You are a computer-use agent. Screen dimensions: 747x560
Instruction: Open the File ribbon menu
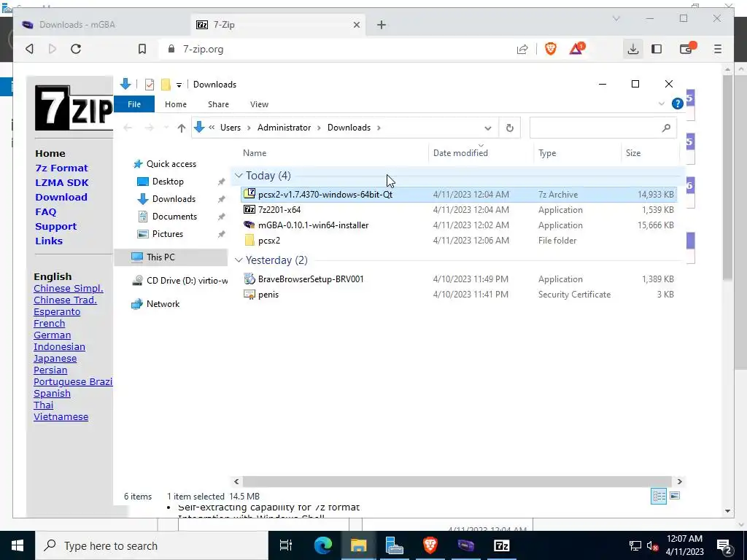point(134,104)
